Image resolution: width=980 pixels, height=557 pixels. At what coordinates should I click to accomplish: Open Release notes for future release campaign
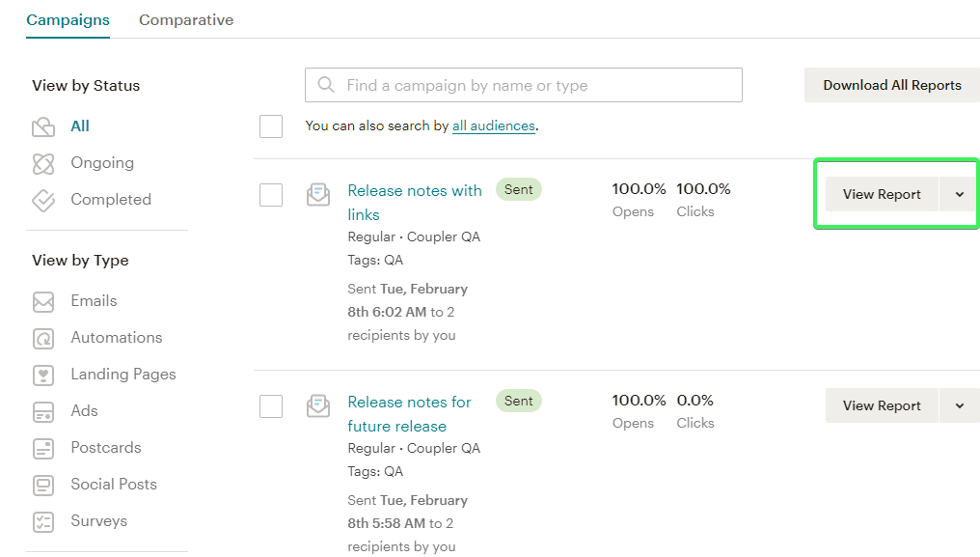409,414
